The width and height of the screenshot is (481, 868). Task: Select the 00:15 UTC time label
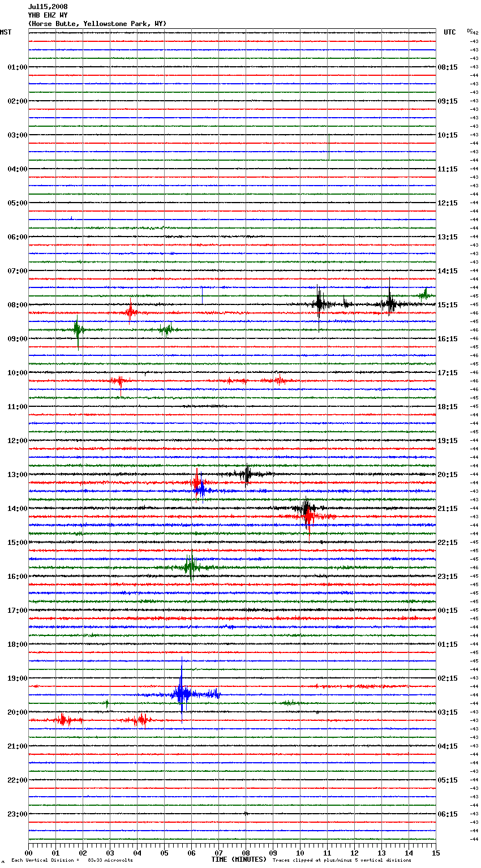(448, 611)
